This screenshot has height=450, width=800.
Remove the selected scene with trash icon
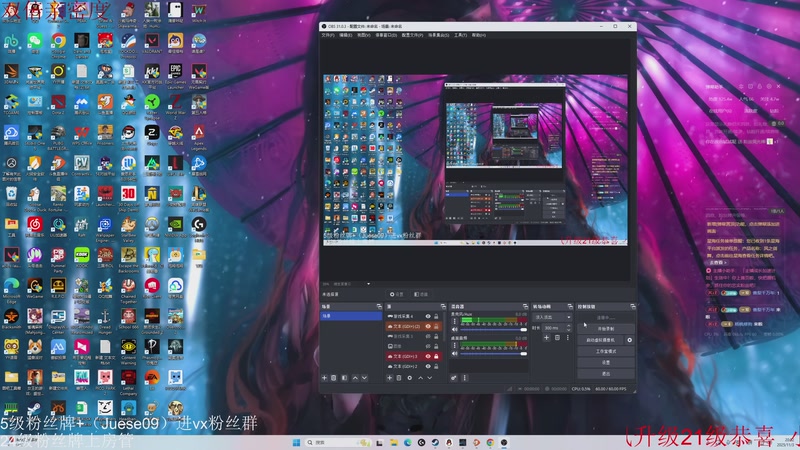pos(333,378)
